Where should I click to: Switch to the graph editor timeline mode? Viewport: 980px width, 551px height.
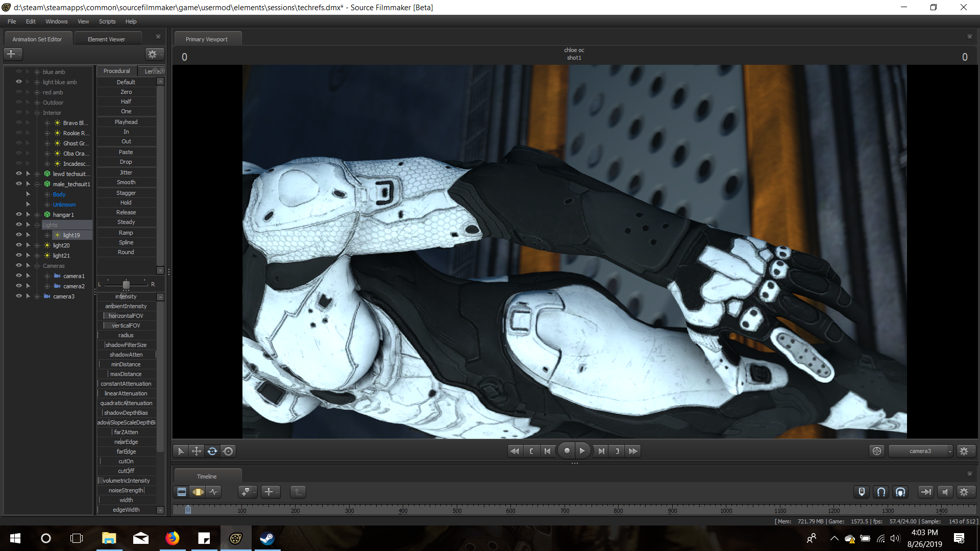214,492
